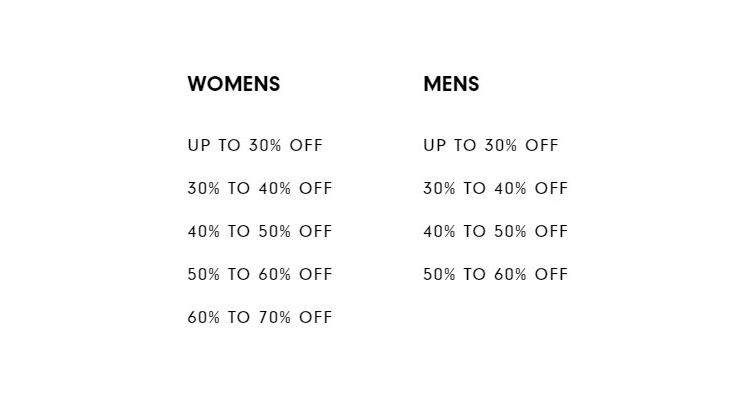
Task: Open the MENS sale heading
Action: [x=451, y=84]
